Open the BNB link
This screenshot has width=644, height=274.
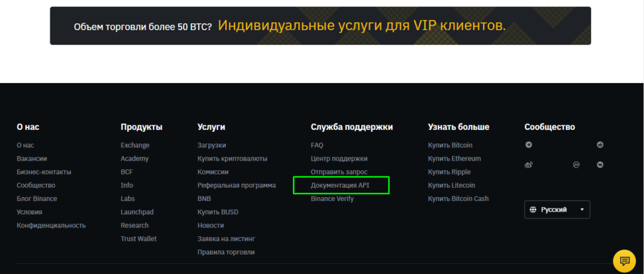pyautogui.click(x=204, y=198)
